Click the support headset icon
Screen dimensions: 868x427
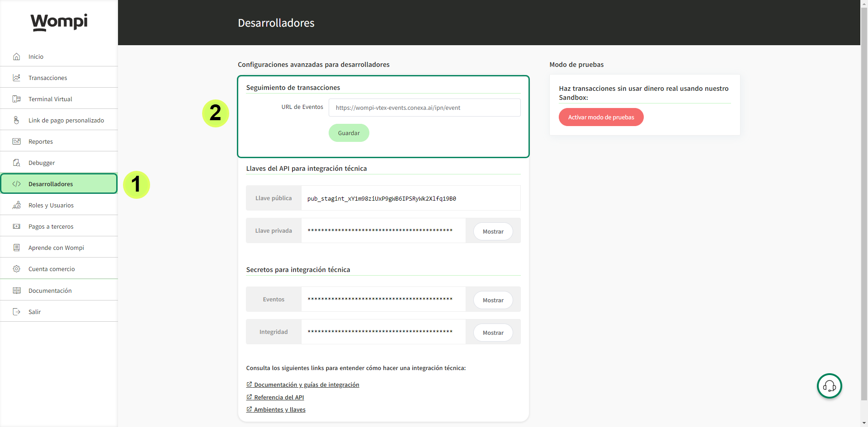click(x=829, y=386)
